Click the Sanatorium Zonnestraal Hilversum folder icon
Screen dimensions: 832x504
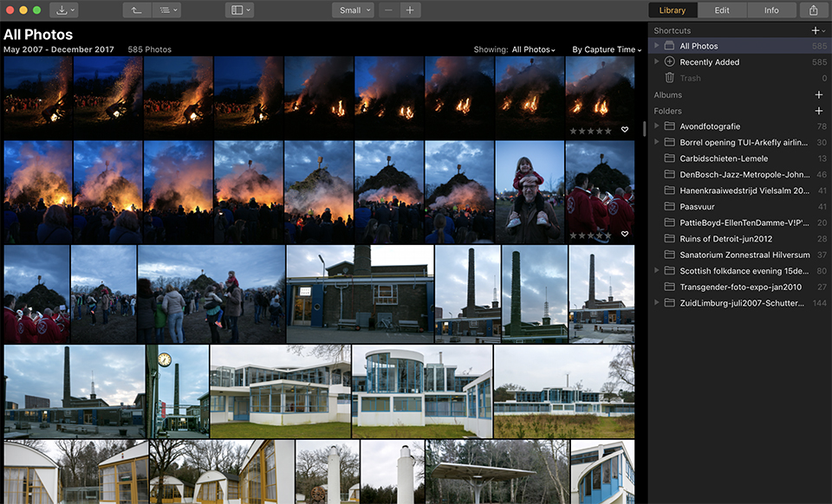[670, 255]
